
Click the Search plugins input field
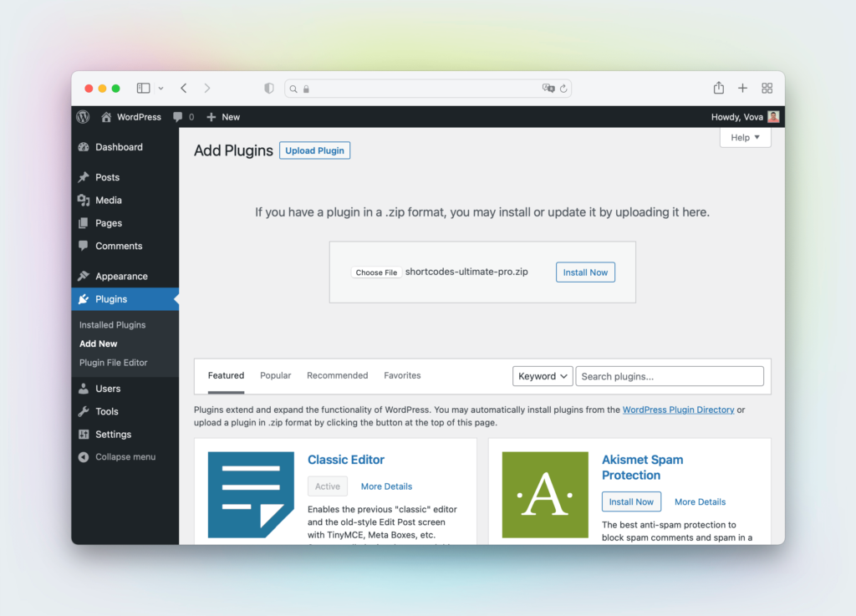[x=669, y=376]
